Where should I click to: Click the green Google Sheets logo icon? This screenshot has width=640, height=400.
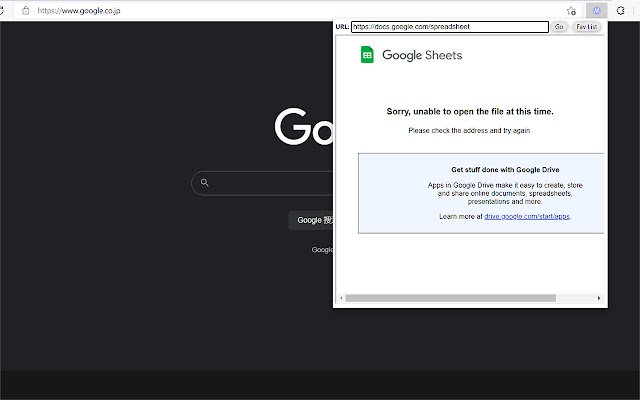click(367, 55)
